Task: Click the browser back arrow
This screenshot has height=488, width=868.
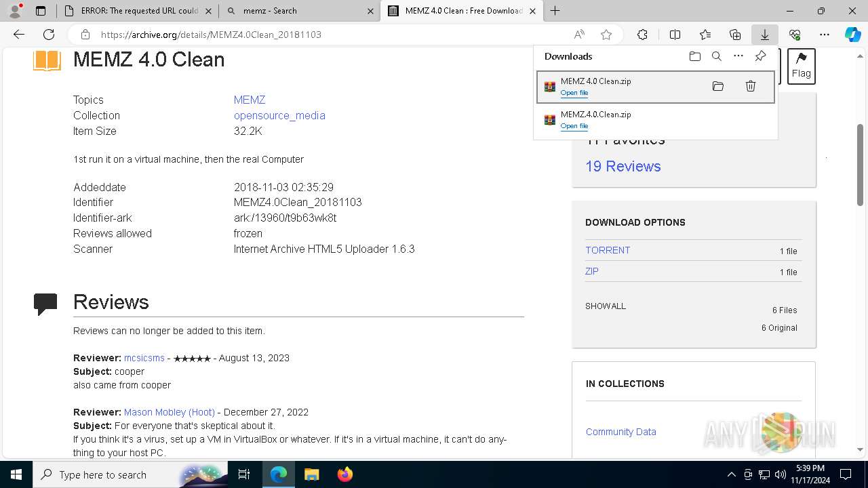Action: tap(19, 35)
